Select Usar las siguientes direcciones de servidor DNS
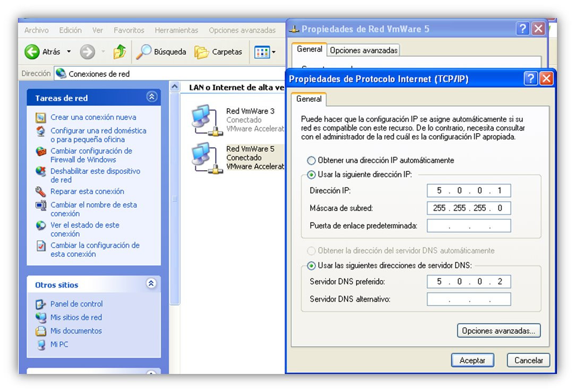The width and height of the screenshot is (575, 392). (311, 266)
